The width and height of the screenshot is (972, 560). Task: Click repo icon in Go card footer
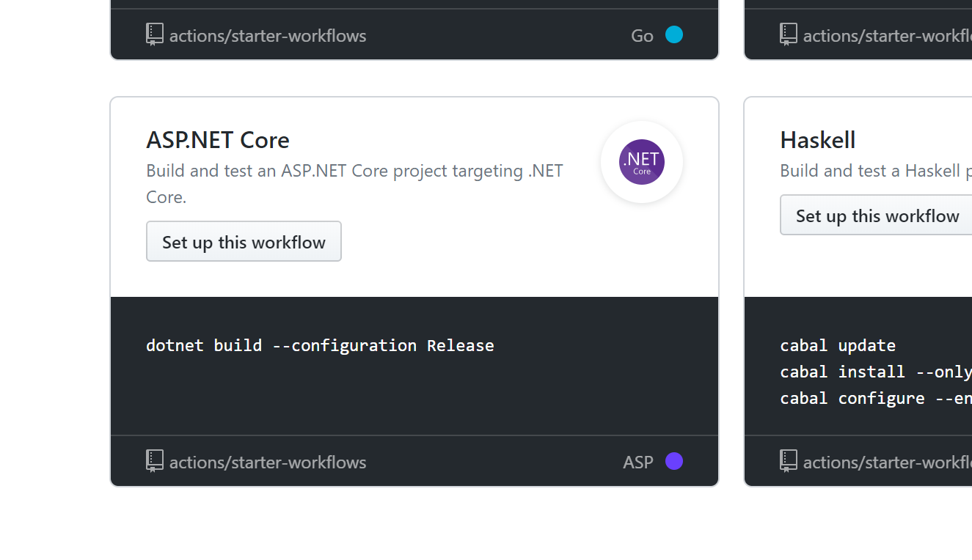pos(155,35)
